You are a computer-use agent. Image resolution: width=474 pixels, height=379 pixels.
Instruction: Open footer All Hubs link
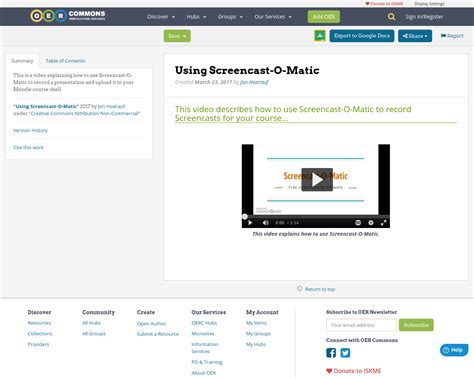tap(91, 323)
